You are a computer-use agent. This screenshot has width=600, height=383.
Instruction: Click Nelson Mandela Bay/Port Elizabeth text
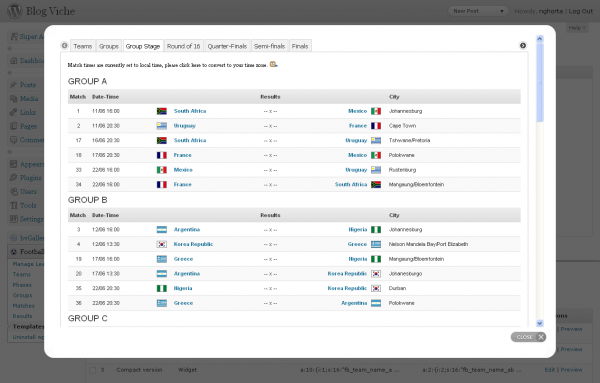pos(428,244)
